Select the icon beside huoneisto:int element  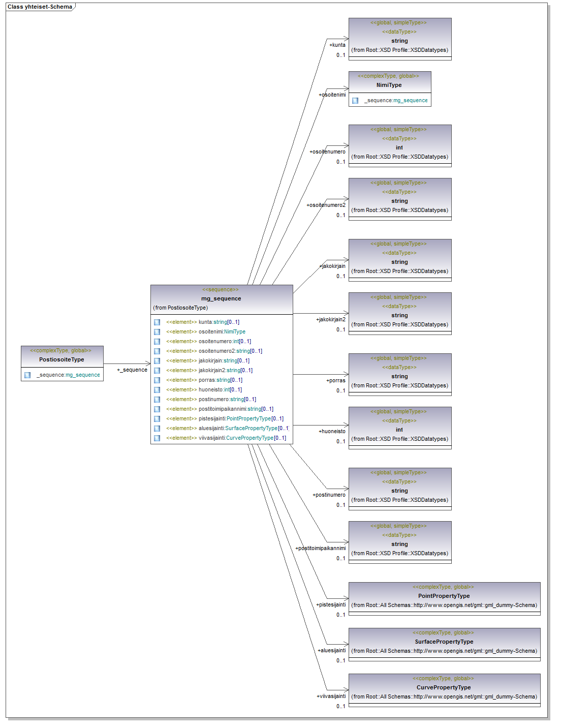point(157,390)
